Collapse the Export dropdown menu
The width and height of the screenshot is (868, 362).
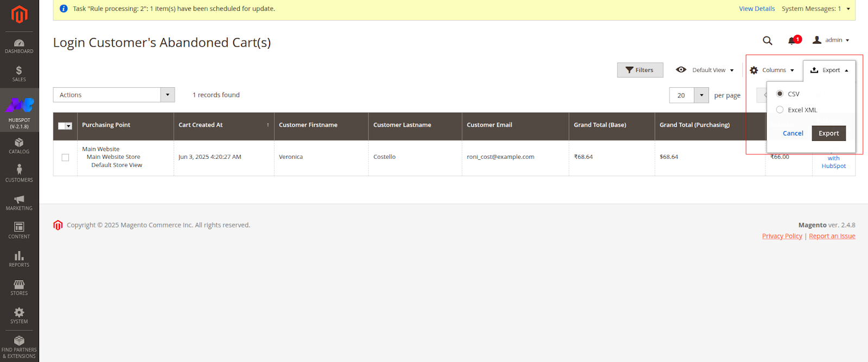pyautogui.click(x=829, y=70)
